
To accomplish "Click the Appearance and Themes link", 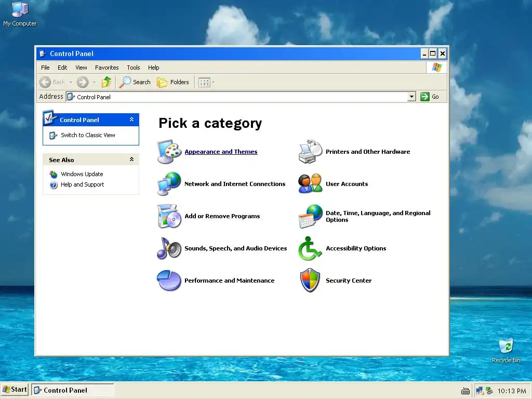I will pyautogui.click(x=221, y=152).
